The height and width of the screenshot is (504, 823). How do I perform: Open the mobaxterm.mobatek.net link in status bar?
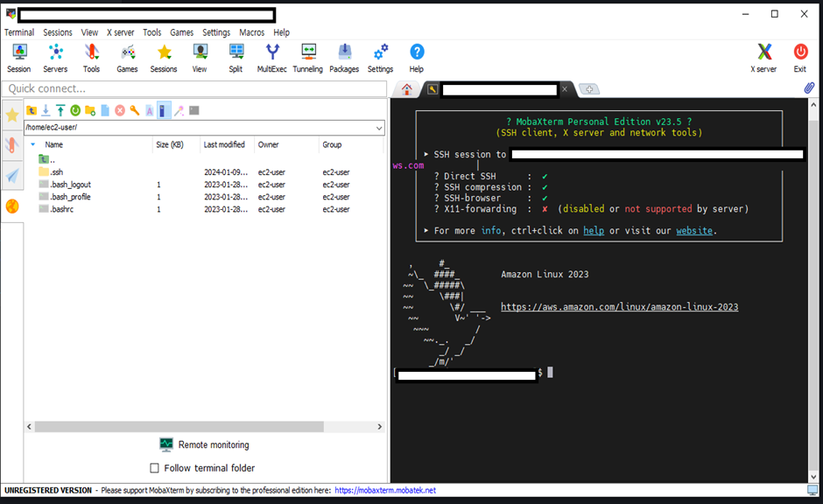(x=385, y=490)
